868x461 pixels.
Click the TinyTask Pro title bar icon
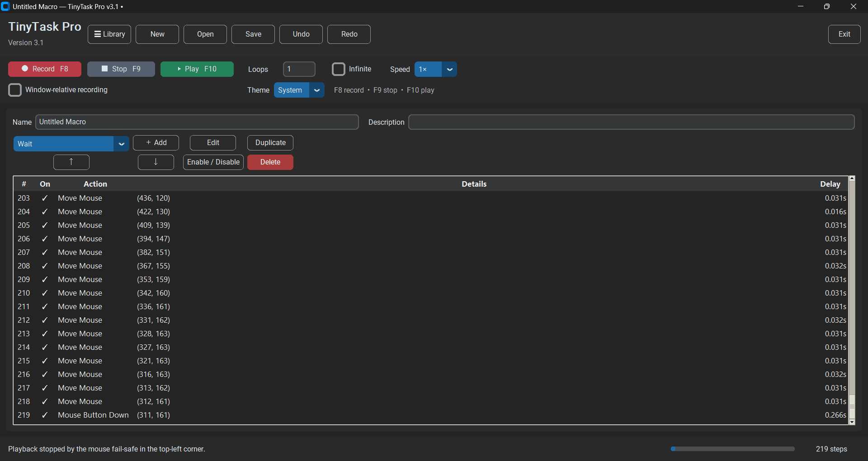click(x=5, y=7)
